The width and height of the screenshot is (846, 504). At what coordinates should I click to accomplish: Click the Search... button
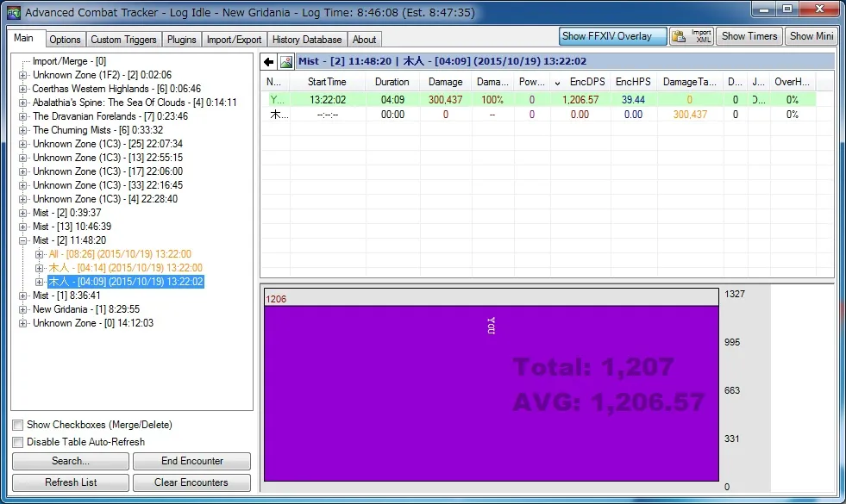coord(71,461)
